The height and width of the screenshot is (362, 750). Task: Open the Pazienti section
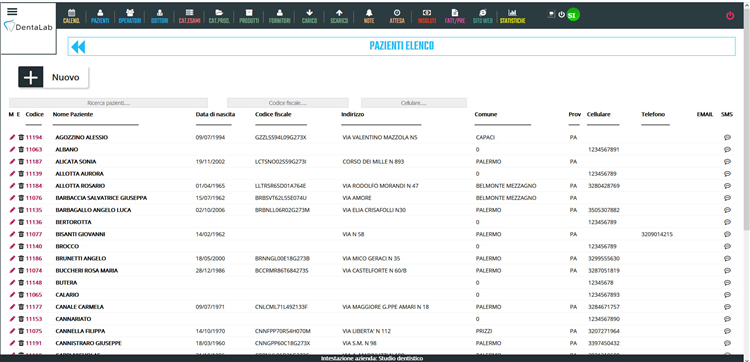pyautogui.click(x=100, y=16)
